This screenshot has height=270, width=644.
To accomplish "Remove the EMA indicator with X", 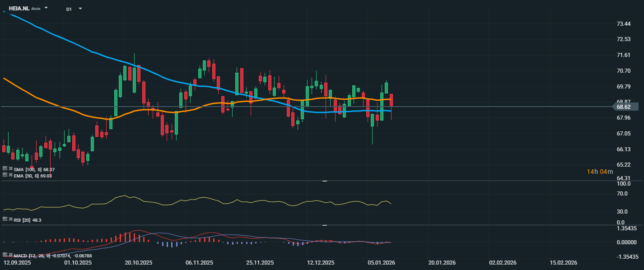I will 11,175.
